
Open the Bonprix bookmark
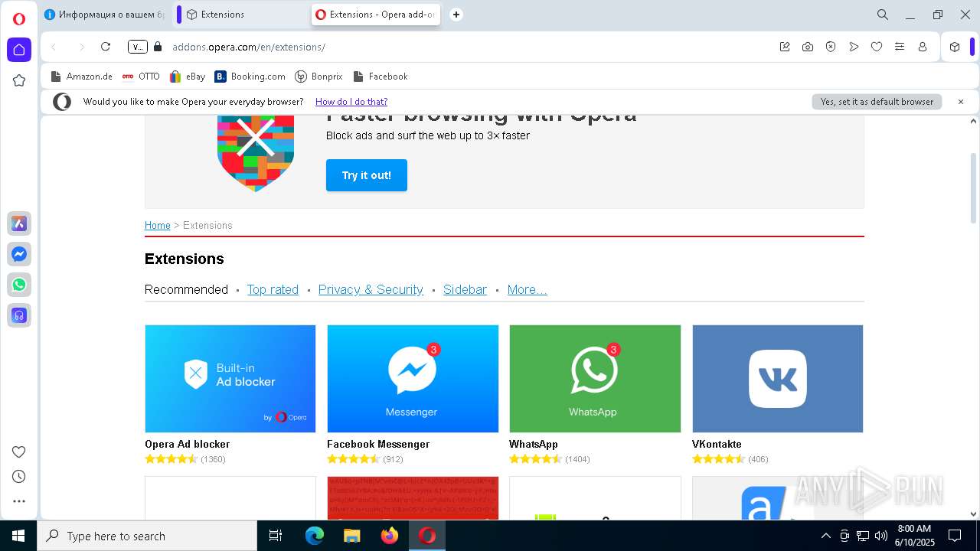pos(318,77)
